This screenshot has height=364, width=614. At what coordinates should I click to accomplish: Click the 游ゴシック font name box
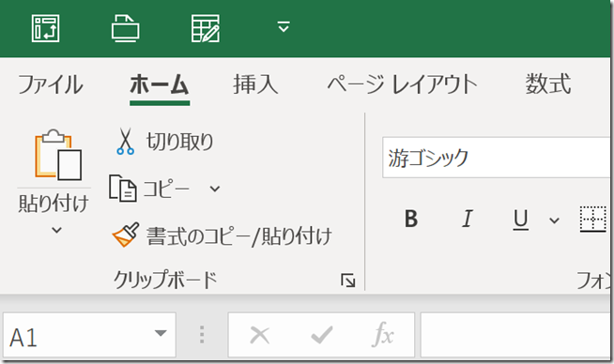496,158
